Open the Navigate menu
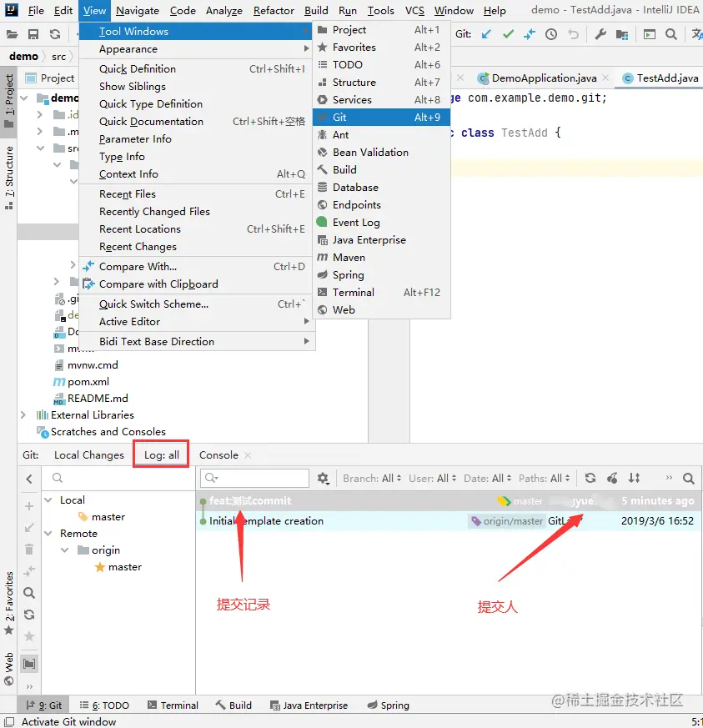The width and height of the screenshot is (703, 728). point(138,10)
